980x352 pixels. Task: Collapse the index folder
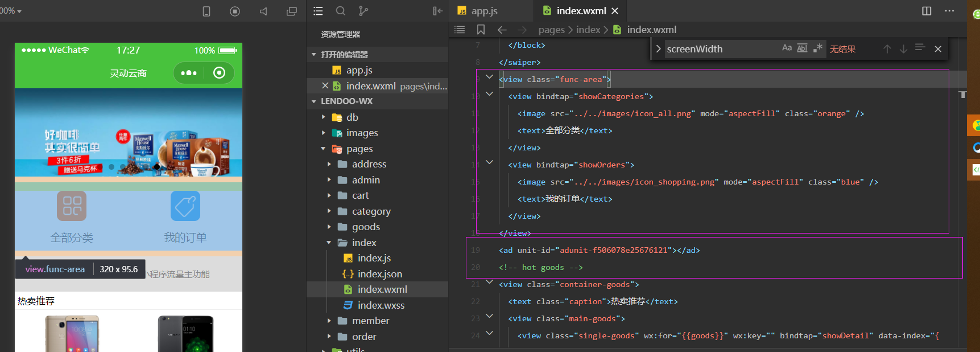click(329, 243)
